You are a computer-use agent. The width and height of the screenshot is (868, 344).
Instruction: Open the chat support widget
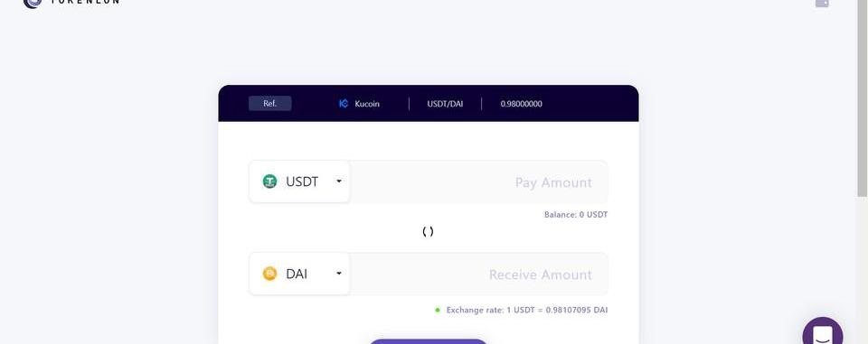823,333
